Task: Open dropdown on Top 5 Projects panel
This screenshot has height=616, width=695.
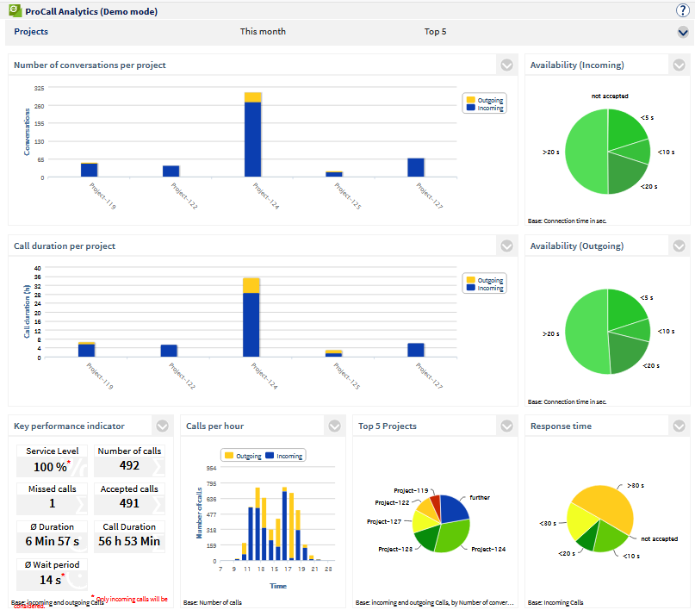Action: [x=506, y=426]
